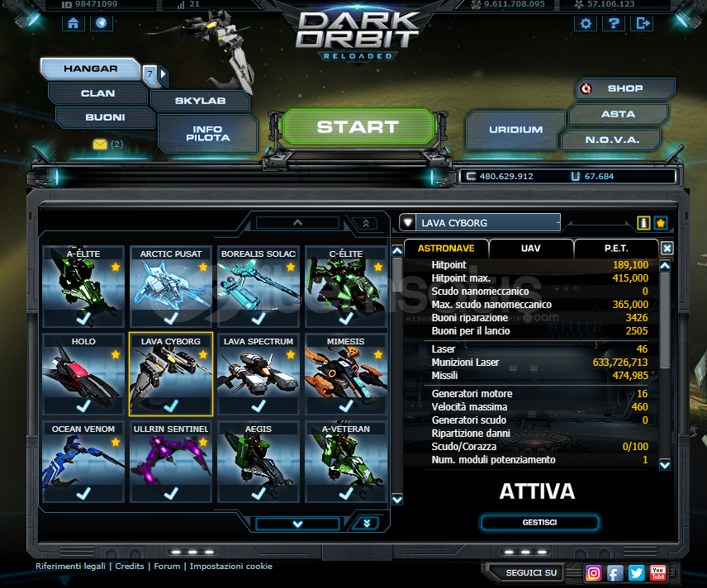Image resolution: width=707 pixels, height=588 pixels.
Task: Toggle checkmark on C-ÉLITE ship
Action: click(346, 318)
